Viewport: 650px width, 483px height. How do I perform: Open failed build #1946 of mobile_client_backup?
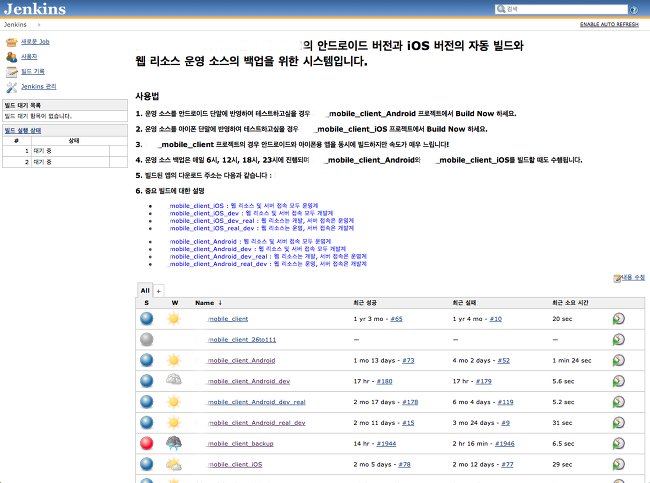point(504,443)
